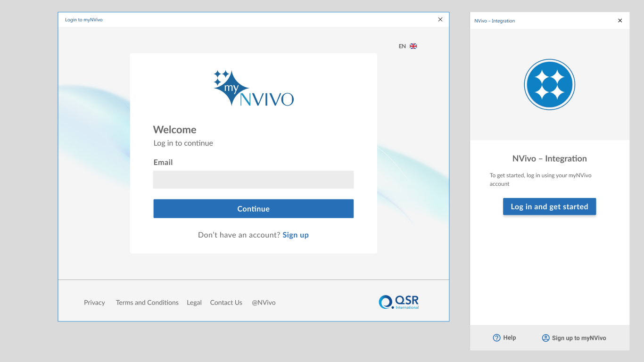644x362 pixels.
Task: Click the Welcome heading text
Action: (175, 130)
